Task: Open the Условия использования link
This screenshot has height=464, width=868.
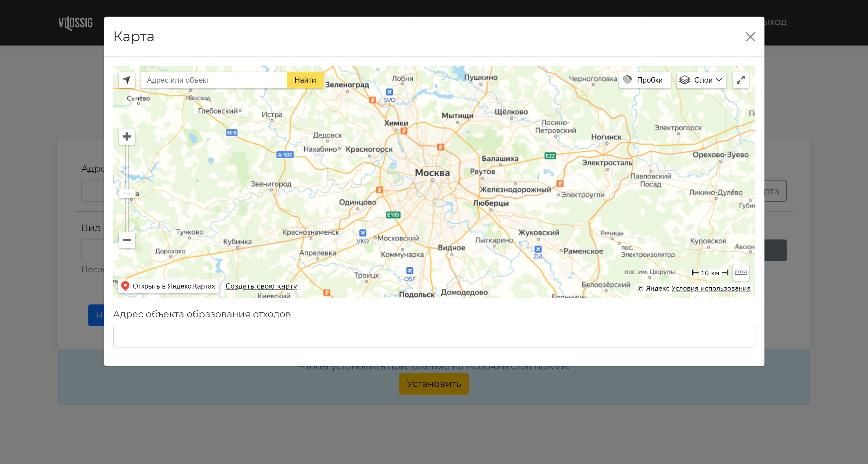Action: [x=711, y=288]
